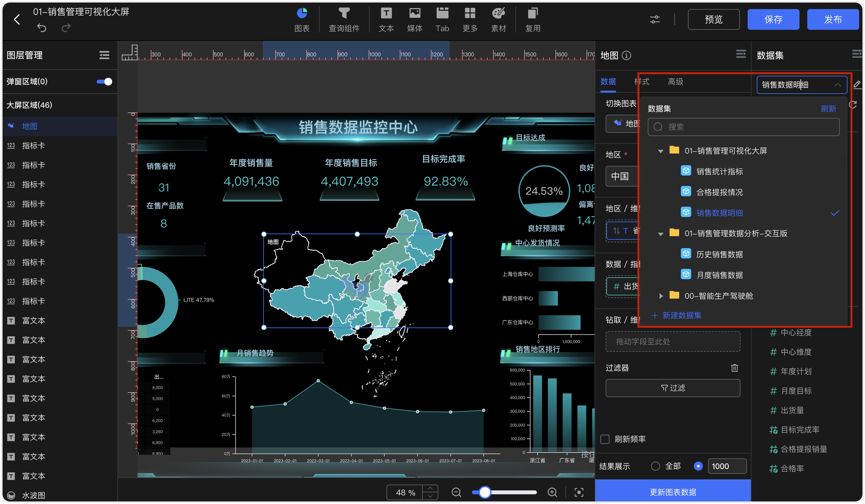The image size is (865, 504).
Task: Close the 销售数据明细 dataset dropdown
Action: [x=837, y=85]
